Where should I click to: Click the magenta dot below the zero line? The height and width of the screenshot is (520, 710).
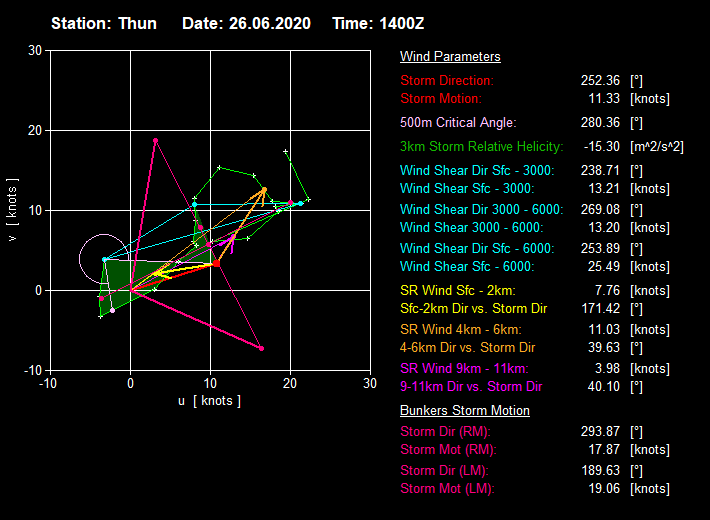coord(101,298)
